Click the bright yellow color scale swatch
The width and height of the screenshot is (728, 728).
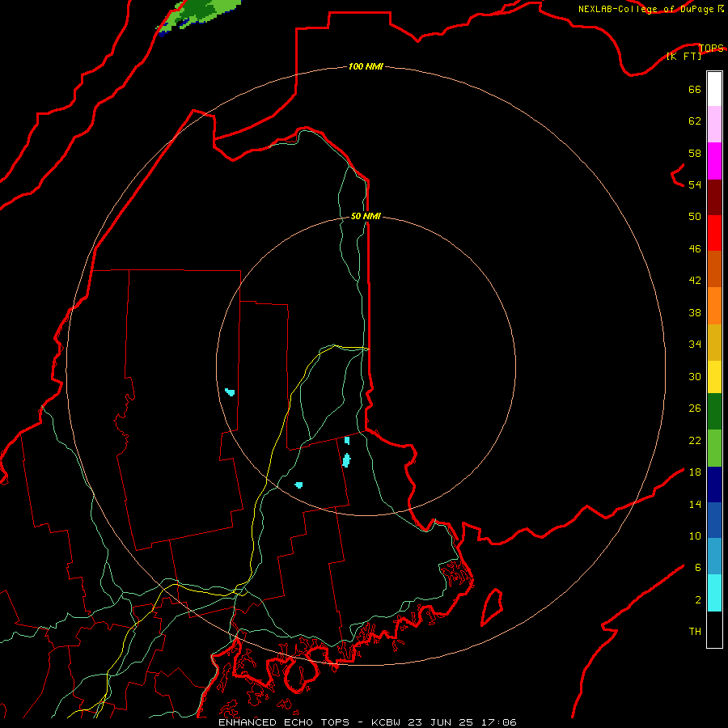point(714,377)
